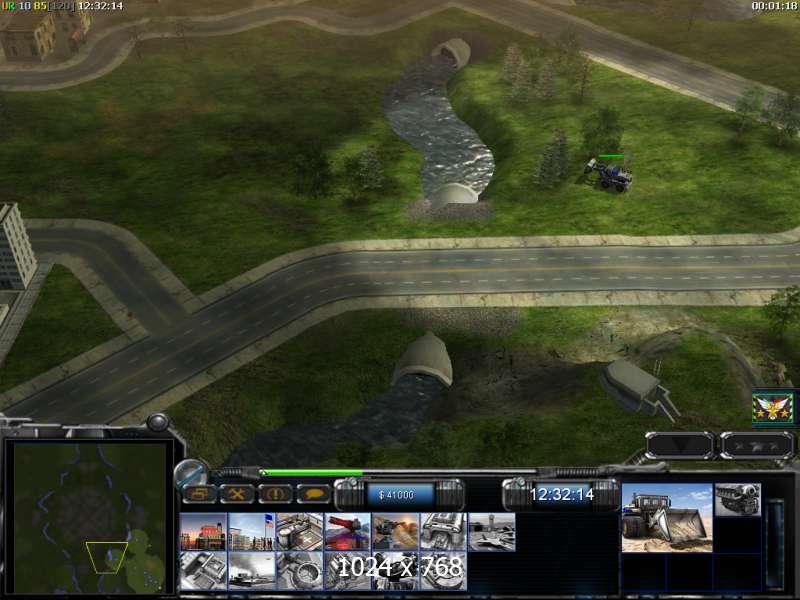Click the FPS counter text at top-left
800x600 pixels.
[x=38, y=6]
